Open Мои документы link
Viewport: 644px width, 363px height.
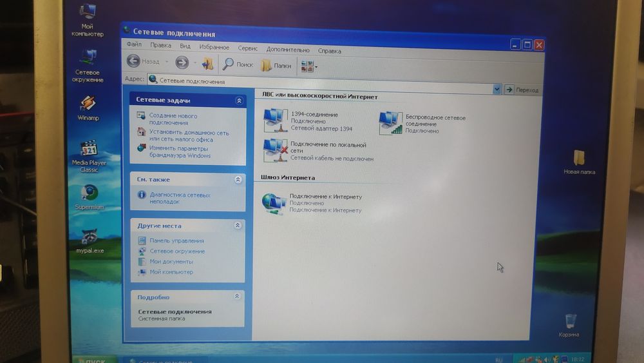point(171,261)
